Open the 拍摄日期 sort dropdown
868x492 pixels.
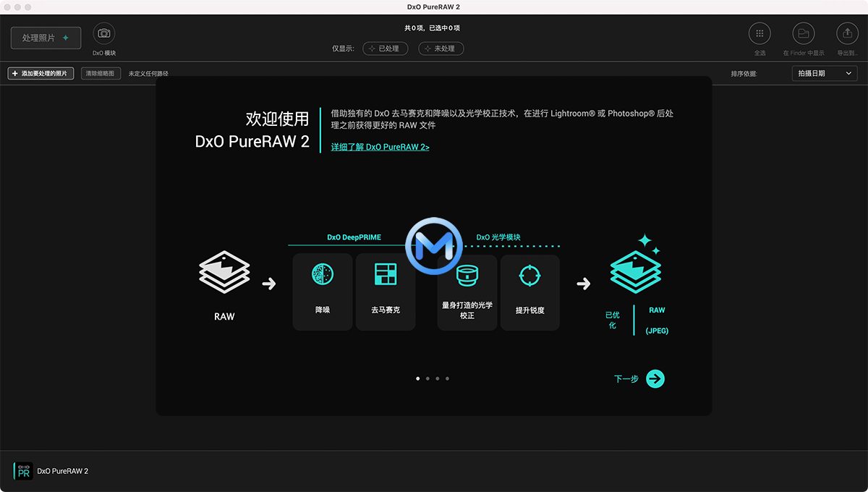pyautogui.click(x=825, y=73)
